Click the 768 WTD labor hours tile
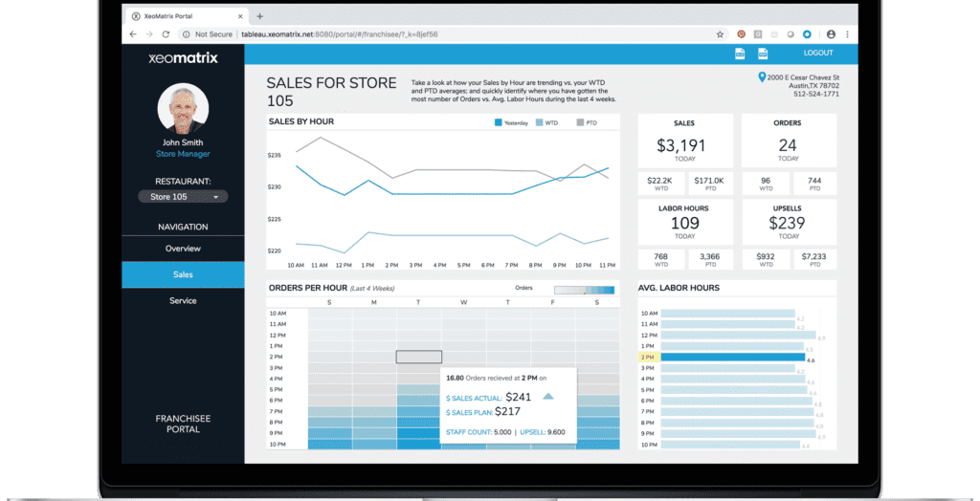Image resolution: width=980 pixels, height=501 pixels. pos(660,259)
